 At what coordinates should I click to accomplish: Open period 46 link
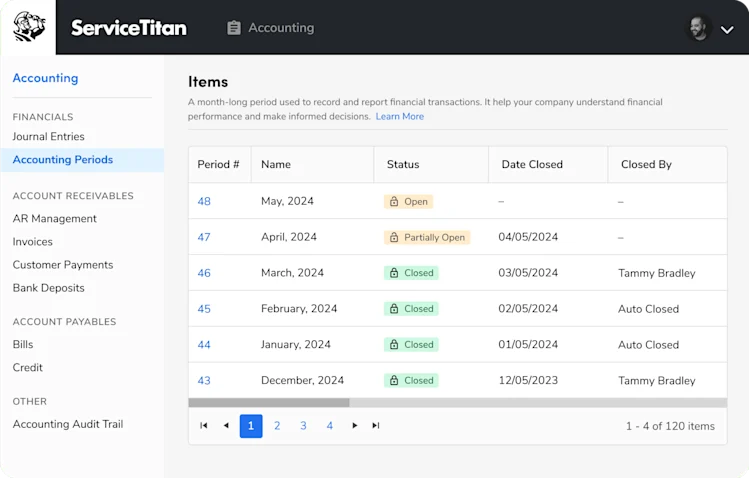coord(204,273)
